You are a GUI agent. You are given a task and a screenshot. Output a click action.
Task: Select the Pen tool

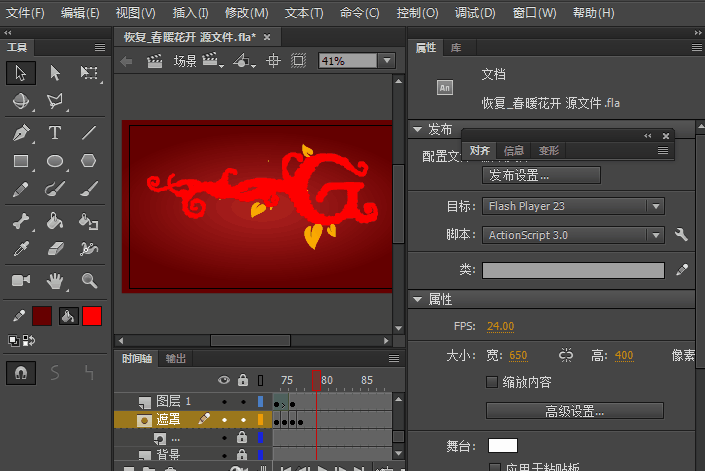pyautogui.click(x=21, y=133)
